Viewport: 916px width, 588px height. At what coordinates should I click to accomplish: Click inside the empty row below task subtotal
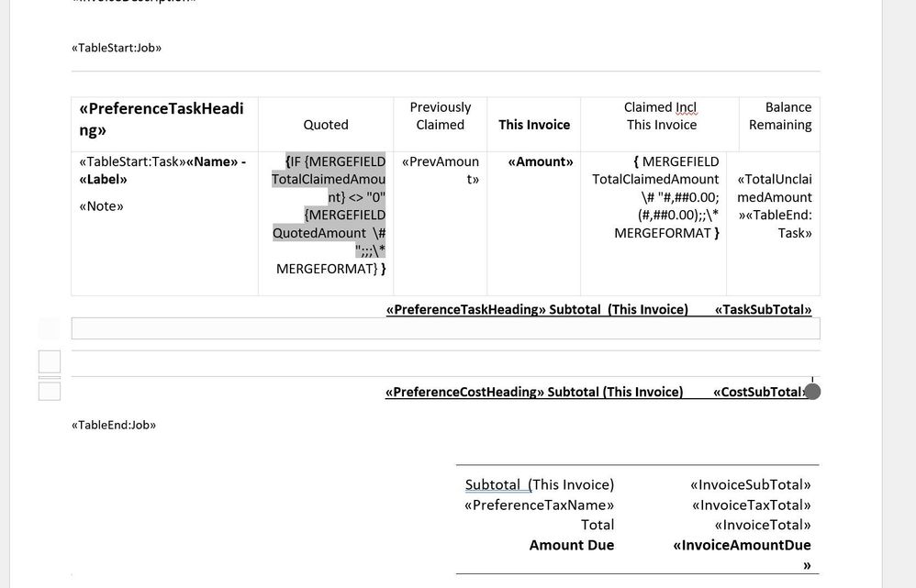coord(446,328)
